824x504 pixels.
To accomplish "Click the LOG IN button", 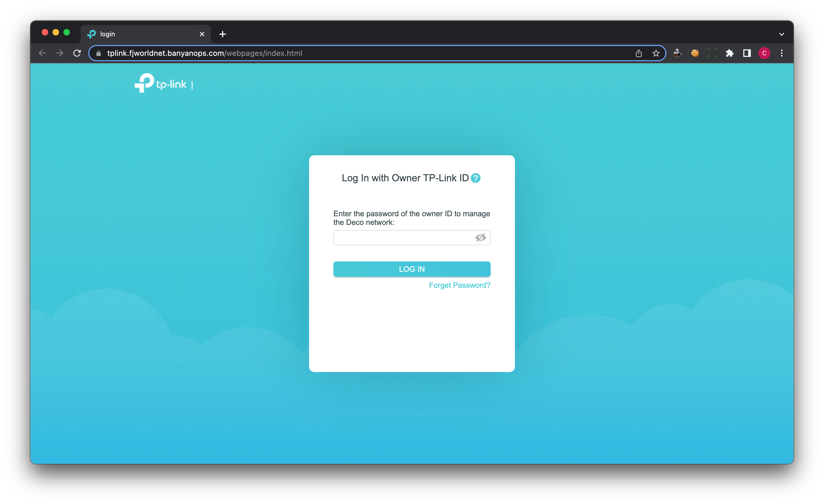I will pyautogui.click(x=412, y=269).
